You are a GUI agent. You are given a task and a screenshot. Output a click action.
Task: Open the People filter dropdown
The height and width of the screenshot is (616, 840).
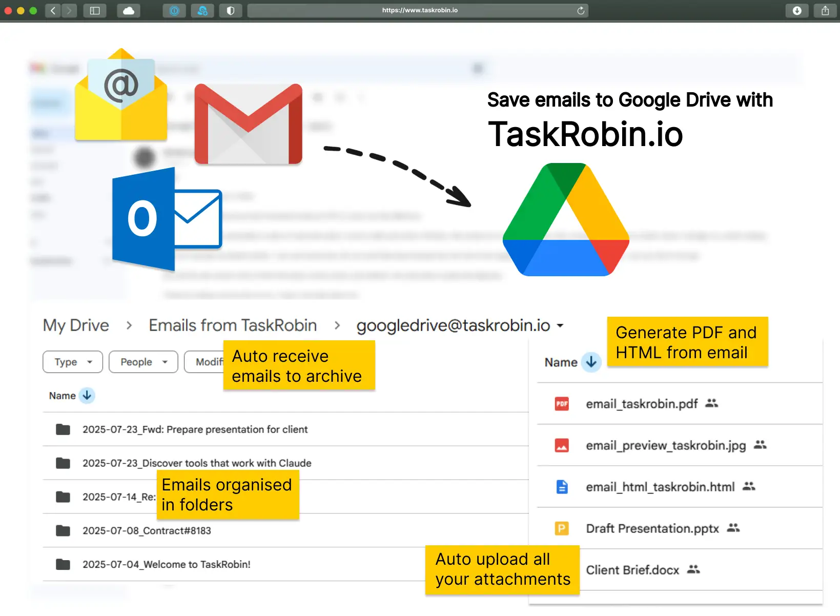pos(144,362)
